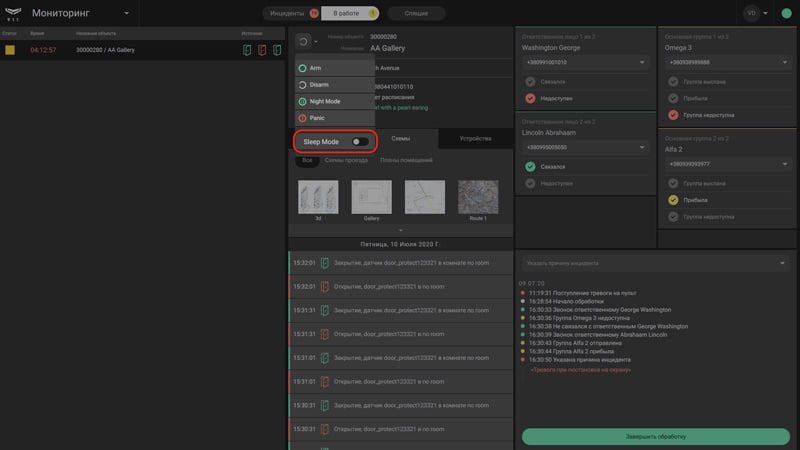Image resolution: width=800 pixels, height=450 pixels.
Task: Open the Мониторинг module dropdown
Action: (x=127, y=13)
